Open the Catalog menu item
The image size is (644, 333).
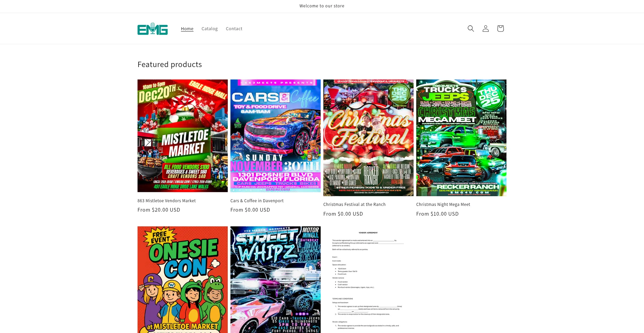[x=210, y=29]
